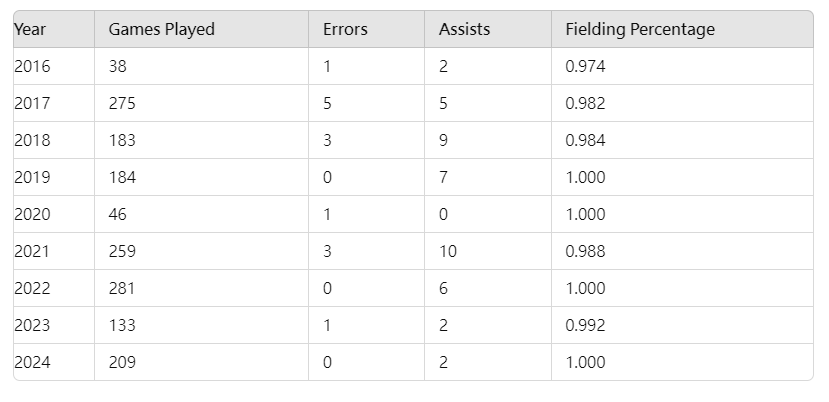Click games played value 46
This screenshot has height=402, width=829.
click(118, 214)
